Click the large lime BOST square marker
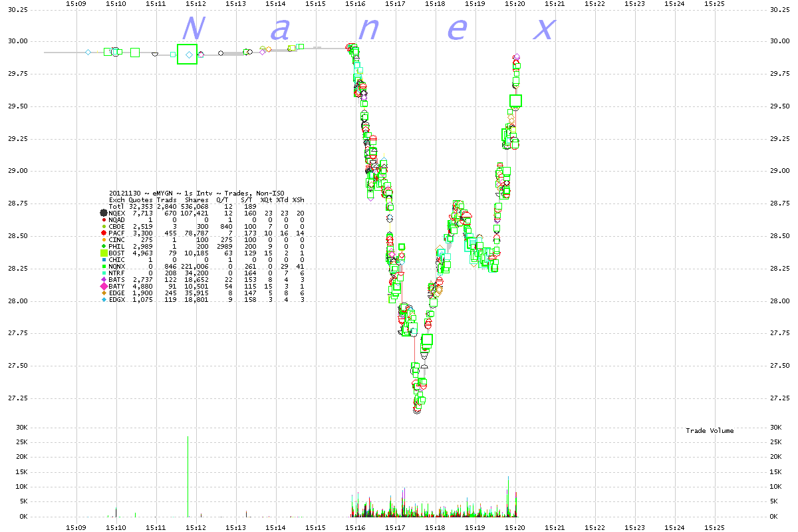 [x=103, y=253]
